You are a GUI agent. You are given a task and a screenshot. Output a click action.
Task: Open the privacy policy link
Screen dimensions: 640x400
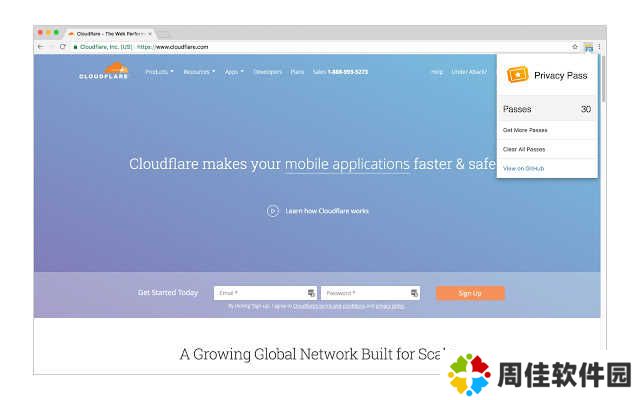(389, 306)
